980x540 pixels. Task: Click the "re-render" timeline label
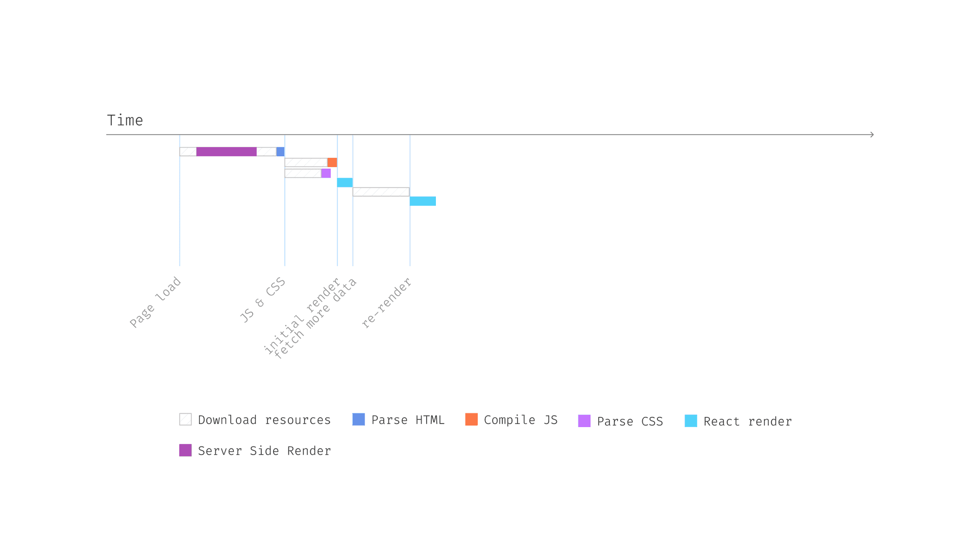tap(386, 302)
